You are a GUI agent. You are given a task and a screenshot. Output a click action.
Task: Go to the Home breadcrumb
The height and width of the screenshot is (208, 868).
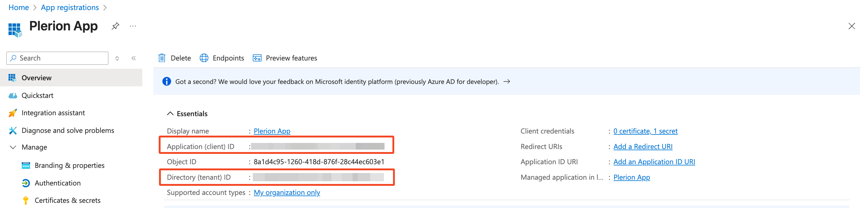19,7
